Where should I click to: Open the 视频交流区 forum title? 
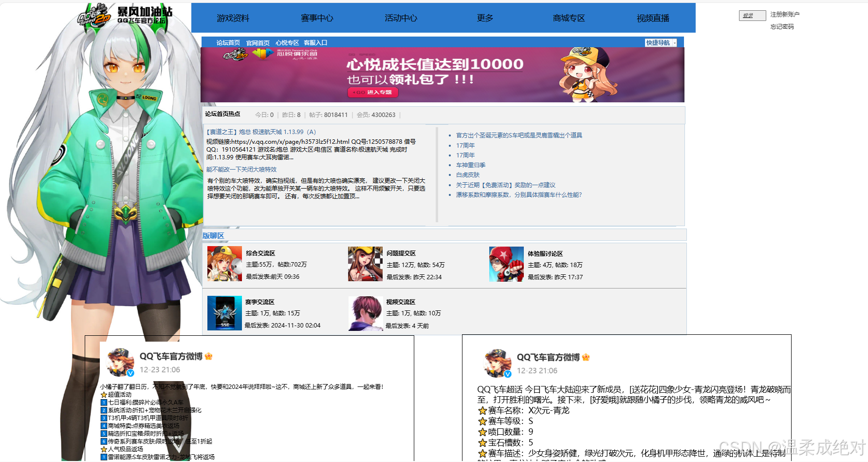point(401,302)
